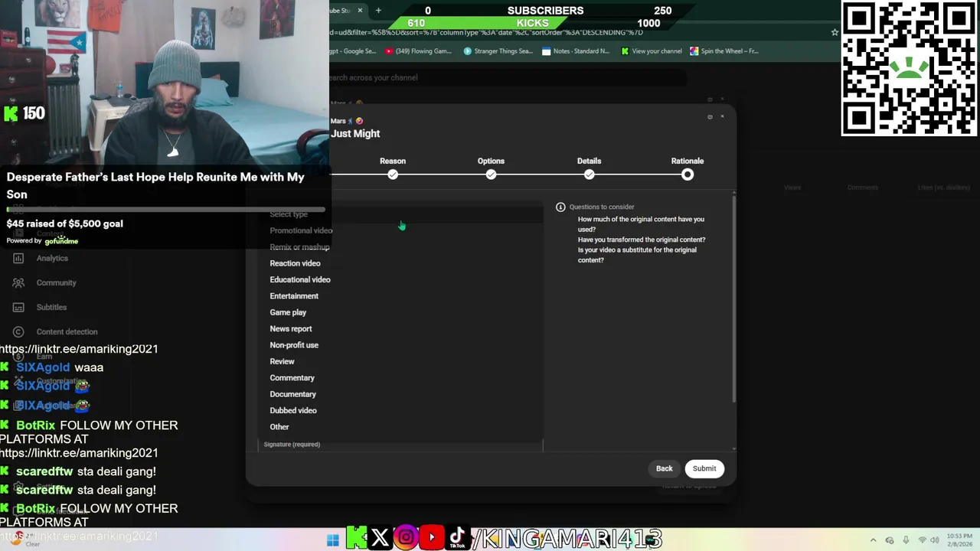
Task: Open the Flowing Gam... YouTube bookmark
Action: 418,51
